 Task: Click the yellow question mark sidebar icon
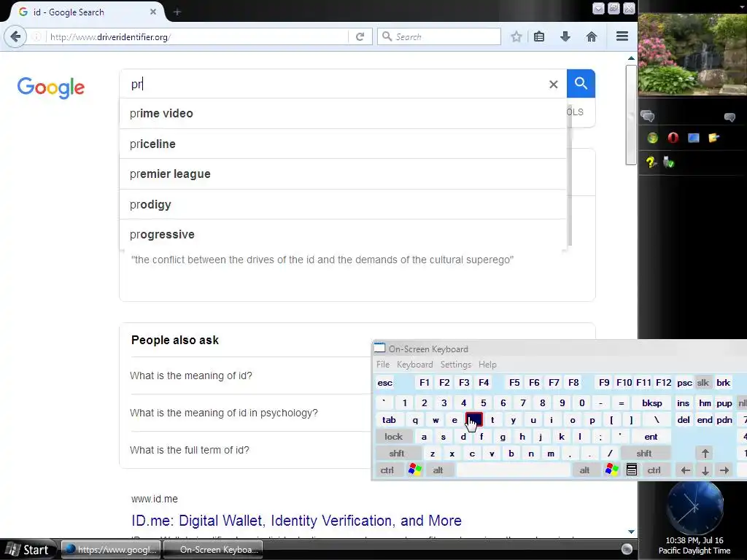(x=651, y=163)
